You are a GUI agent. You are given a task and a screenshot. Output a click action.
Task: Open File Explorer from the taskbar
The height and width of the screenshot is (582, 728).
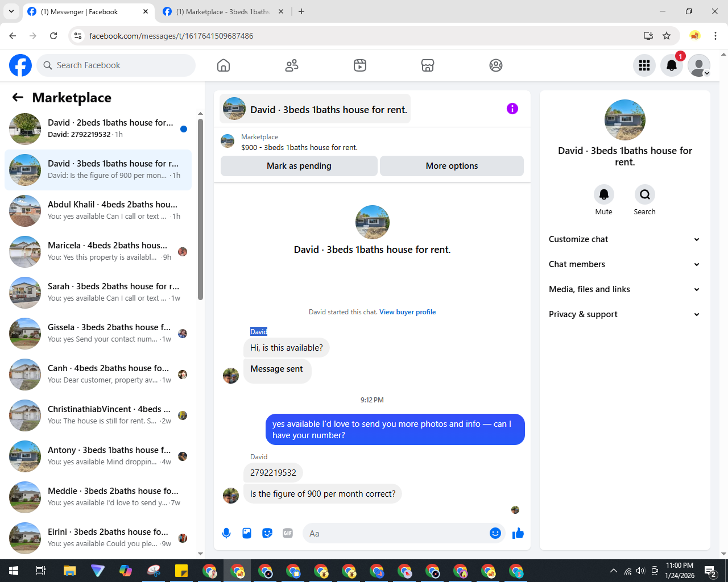coord(69,571)
